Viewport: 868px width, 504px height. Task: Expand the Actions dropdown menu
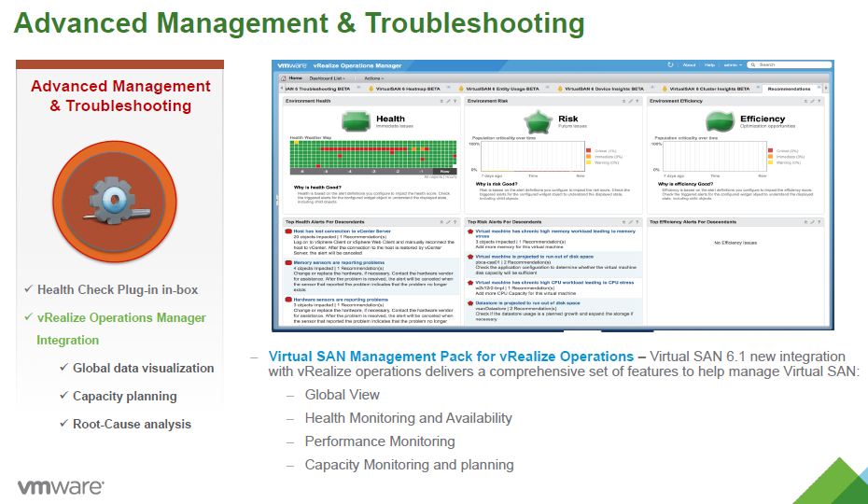374,77
